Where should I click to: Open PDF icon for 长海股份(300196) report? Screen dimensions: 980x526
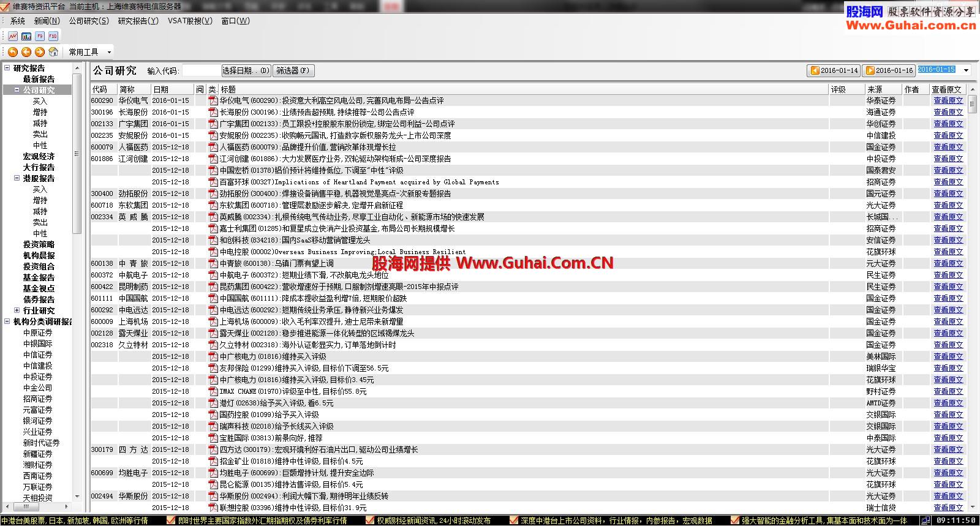(x=213, y=112)
